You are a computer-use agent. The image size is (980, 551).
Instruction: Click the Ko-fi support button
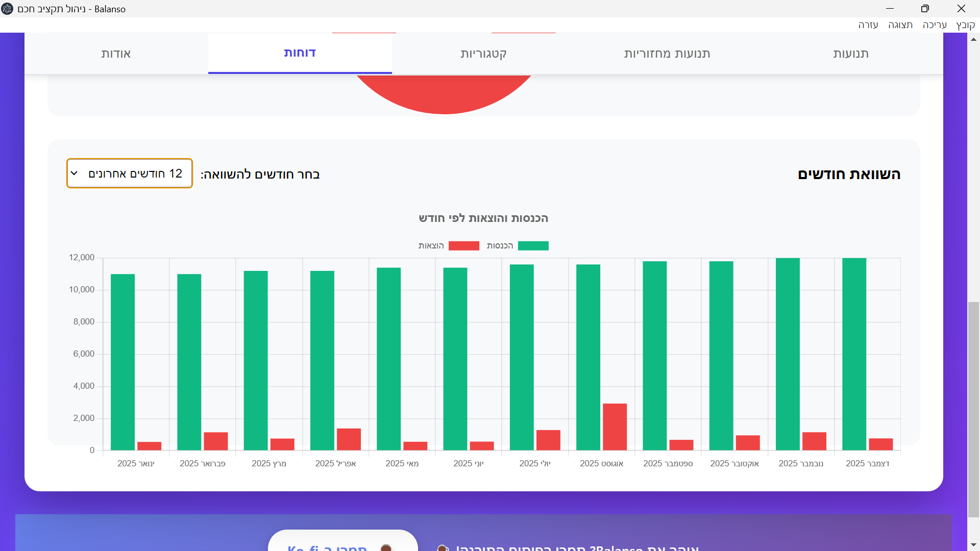click(342, 543)
